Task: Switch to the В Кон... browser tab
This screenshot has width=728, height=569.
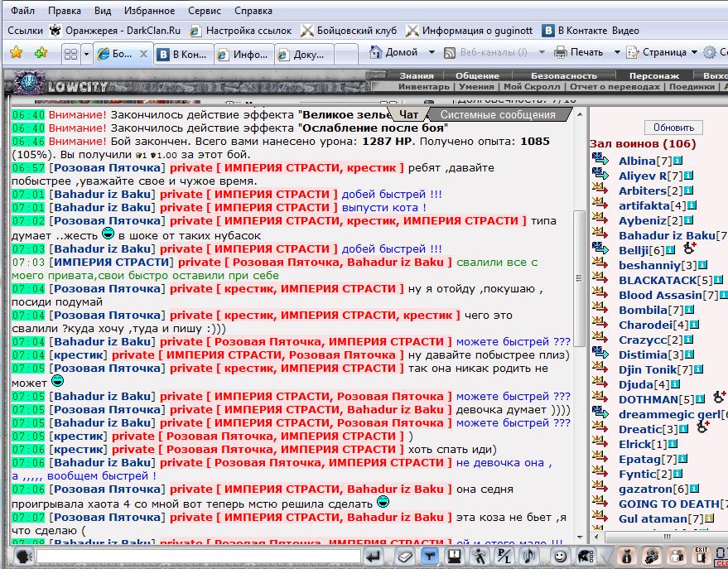Action: pyautogui.click(x=184, y=55)
